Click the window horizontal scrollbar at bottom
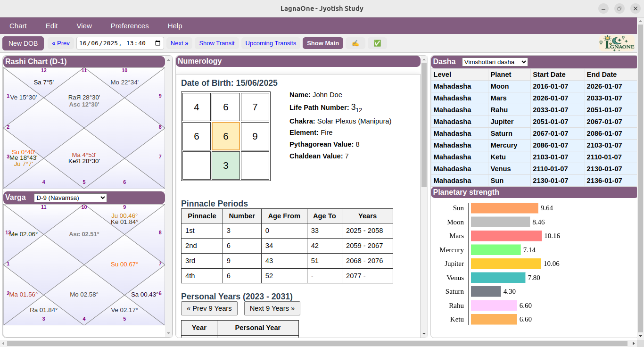Image resolution: width=644 pixels, height=347 pixels. [x=317, y=343]
